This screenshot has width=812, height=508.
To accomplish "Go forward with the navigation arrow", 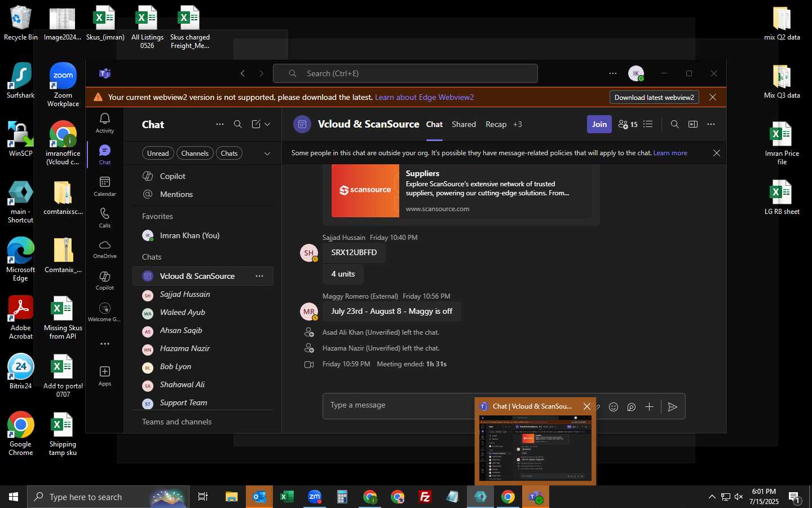I will [261, 73].
